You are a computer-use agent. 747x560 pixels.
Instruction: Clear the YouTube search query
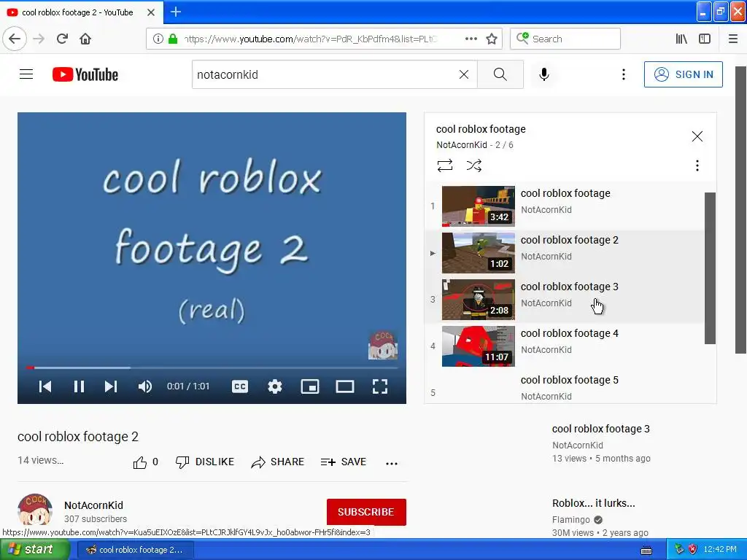(463, 74)
